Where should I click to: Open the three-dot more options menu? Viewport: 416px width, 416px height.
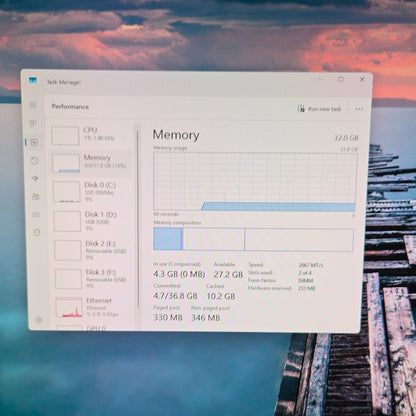[x=359, y=109]
